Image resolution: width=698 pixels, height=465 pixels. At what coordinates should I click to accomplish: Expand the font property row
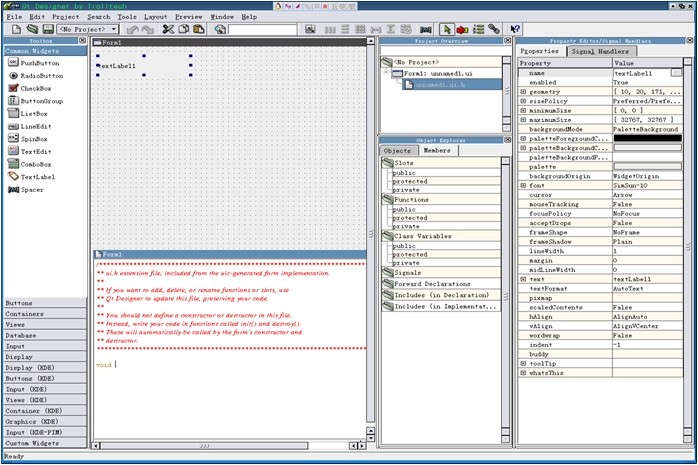pos(523,186)
